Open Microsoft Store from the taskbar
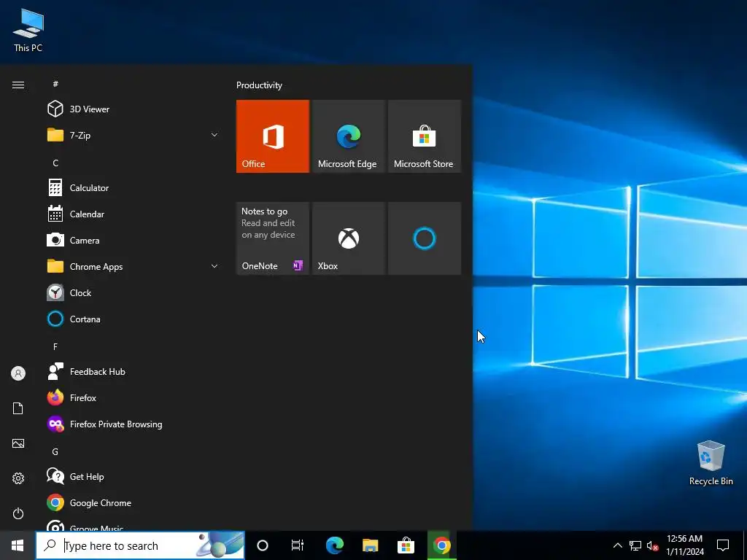The height and width of the screenshot is (560, 747). coord(406,545)
